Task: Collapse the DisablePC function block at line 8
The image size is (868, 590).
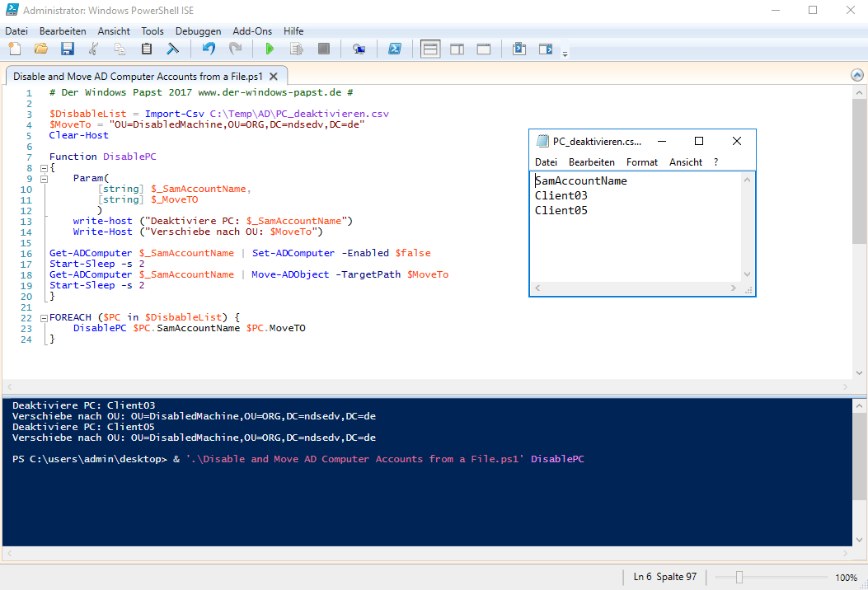Action: (44, 168)
